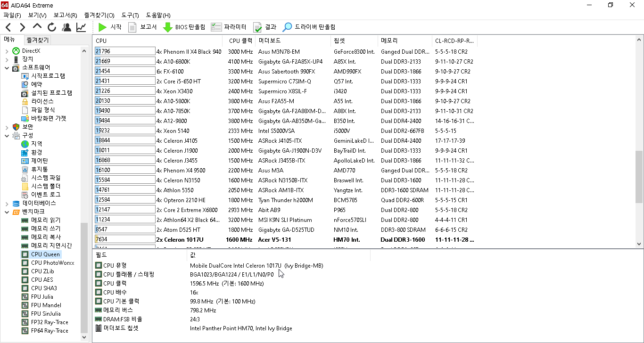Viewport: 644px width, 343px height.
Task: Open the 라이선스 tree item
Action: tap(42, 101)
